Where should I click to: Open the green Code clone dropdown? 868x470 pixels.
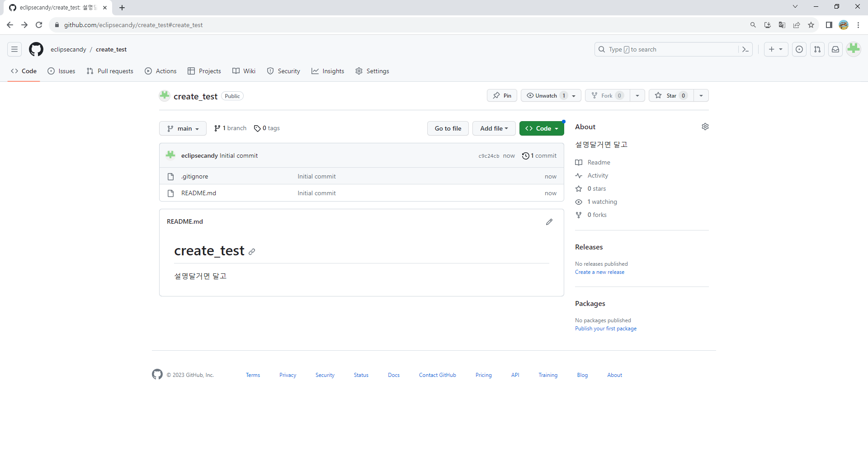542,128
